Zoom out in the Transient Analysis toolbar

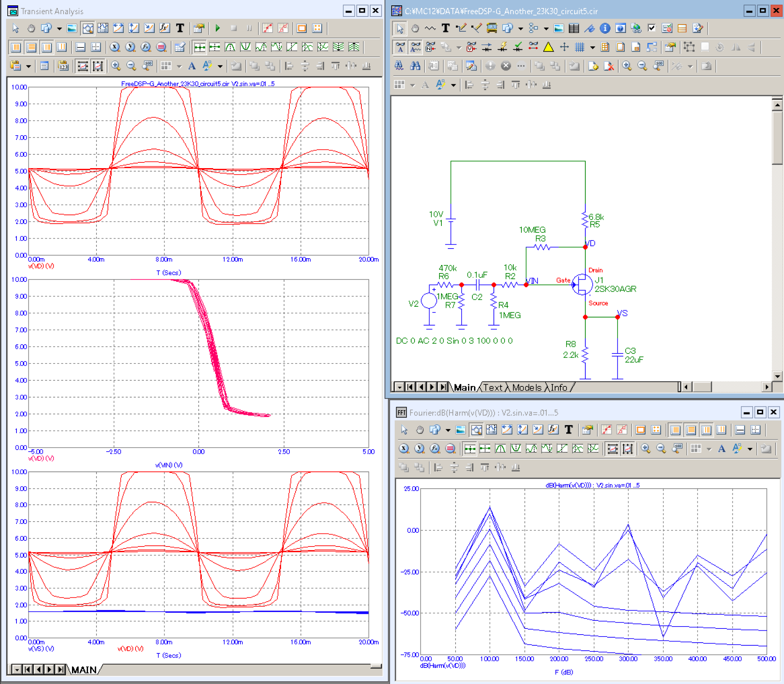131,66
